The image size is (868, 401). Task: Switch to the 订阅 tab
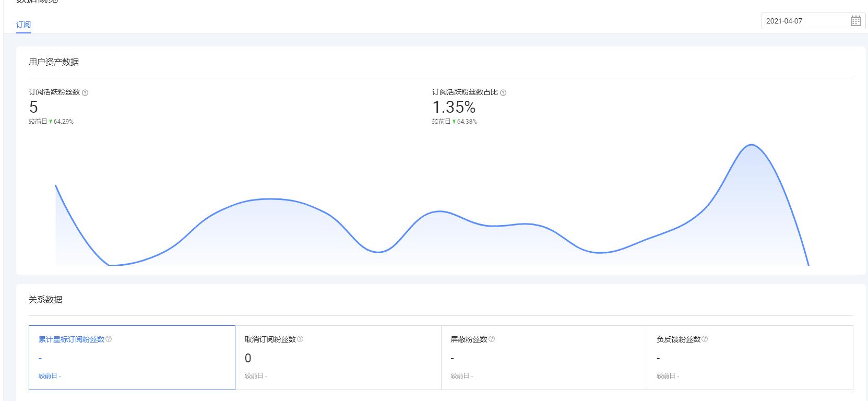point(23,25)
